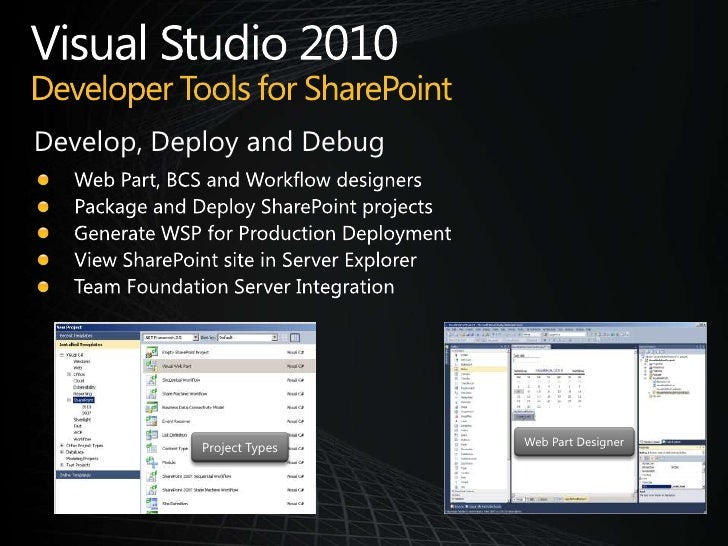
Task: Select the Workflow node in templates tree
Action: point(82,439)
